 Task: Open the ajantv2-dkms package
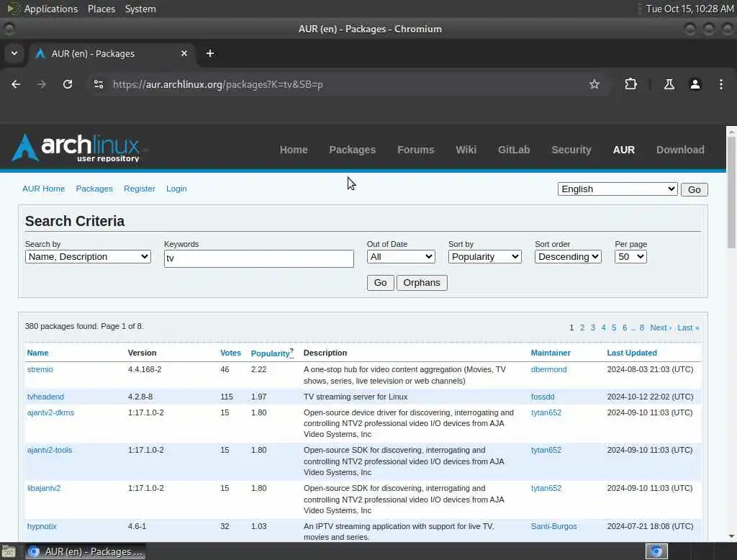pyautogui.click(x=50, y=412)
